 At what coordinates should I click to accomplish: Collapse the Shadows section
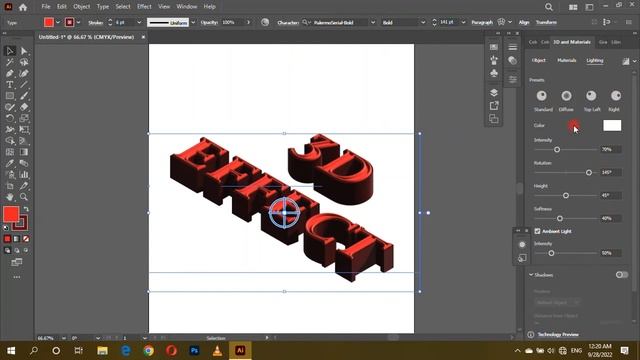point(531,275)
